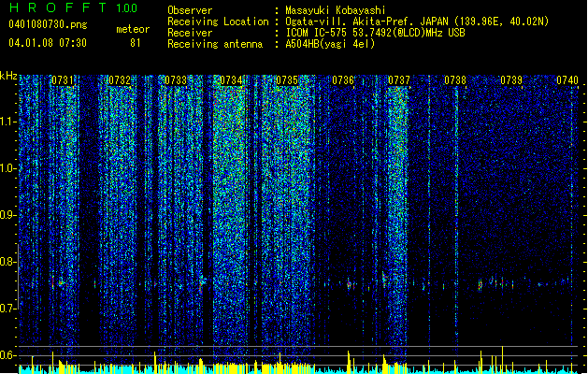Viewport: 588px width, 374px height.
Task: Click the Receiving Location field label
Action: pos(218,22)
